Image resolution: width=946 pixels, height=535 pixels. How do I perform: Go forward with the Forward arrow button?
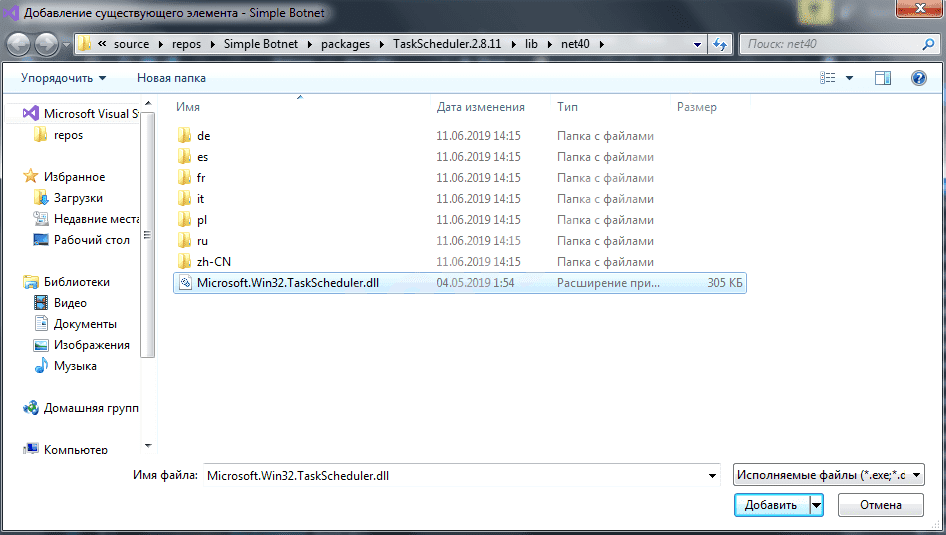click(46, 45)
